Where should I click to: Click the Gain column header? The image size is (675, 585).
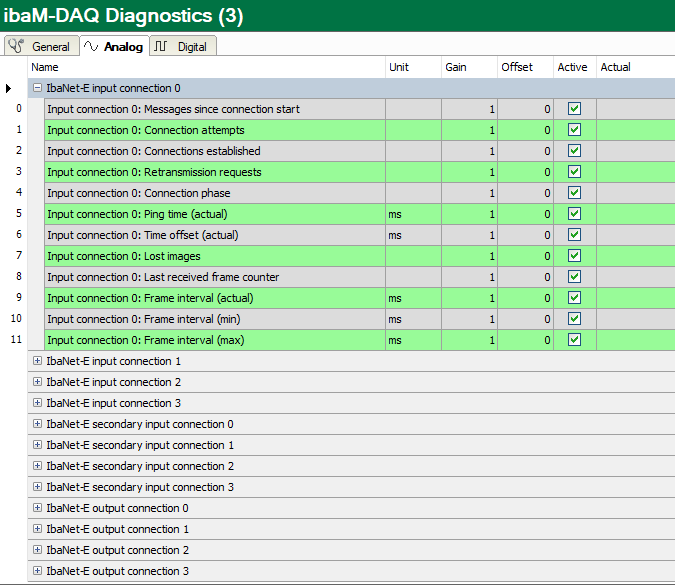469,67
